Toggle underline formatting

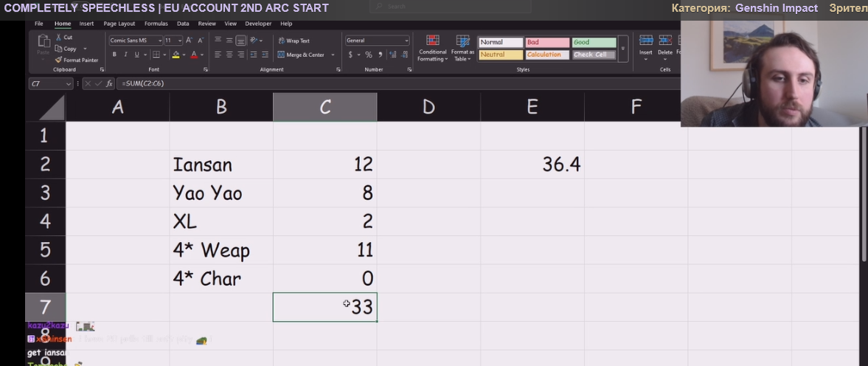click(x=136, y=55)
